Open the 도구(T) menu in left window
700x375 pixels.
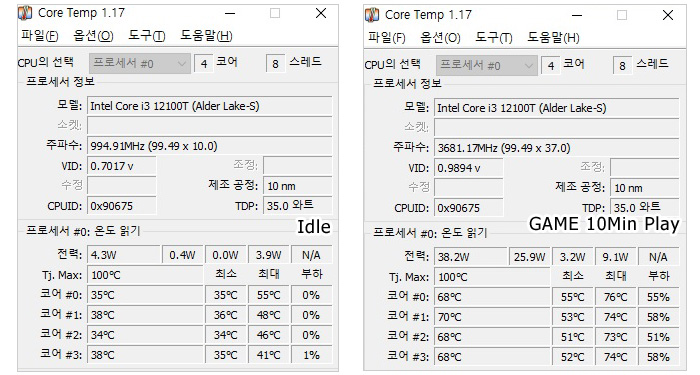147,36
